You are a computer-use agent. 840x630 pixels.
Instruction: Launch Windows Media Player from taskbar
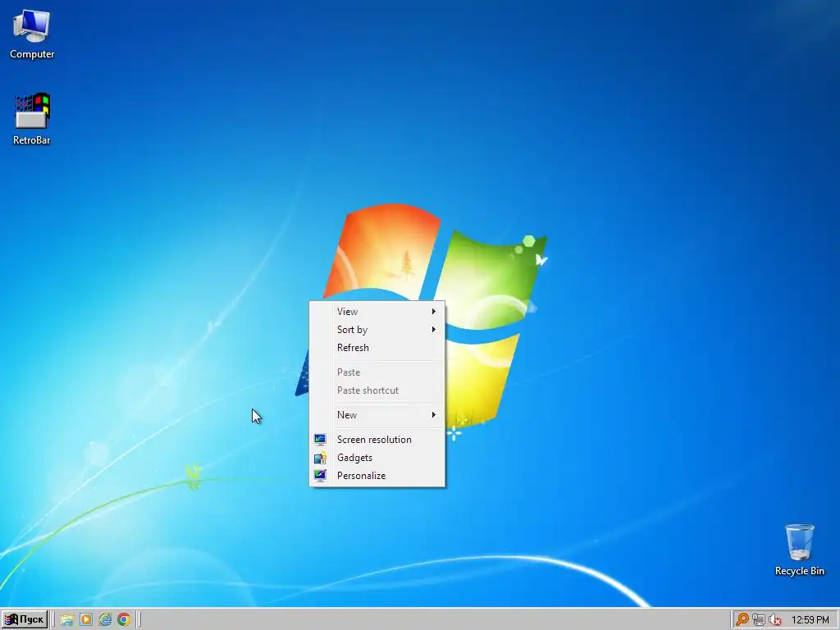point(85,620)
